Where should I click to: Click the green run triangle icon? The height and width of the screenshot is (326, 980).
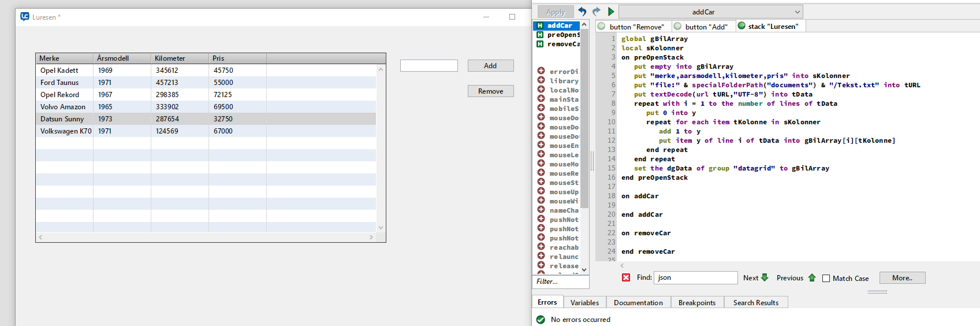611,12
